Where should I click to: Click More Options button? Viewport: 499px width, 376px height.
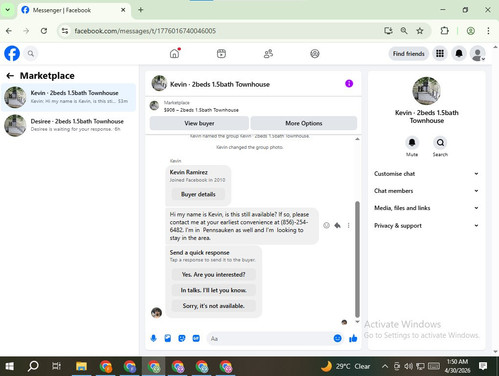(304, 123)
